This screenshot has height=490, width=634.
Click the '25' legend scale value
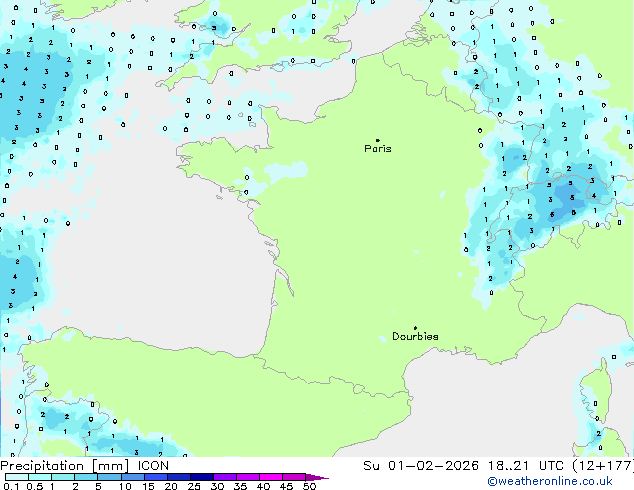pyautogui.click(x=194, y=486)
